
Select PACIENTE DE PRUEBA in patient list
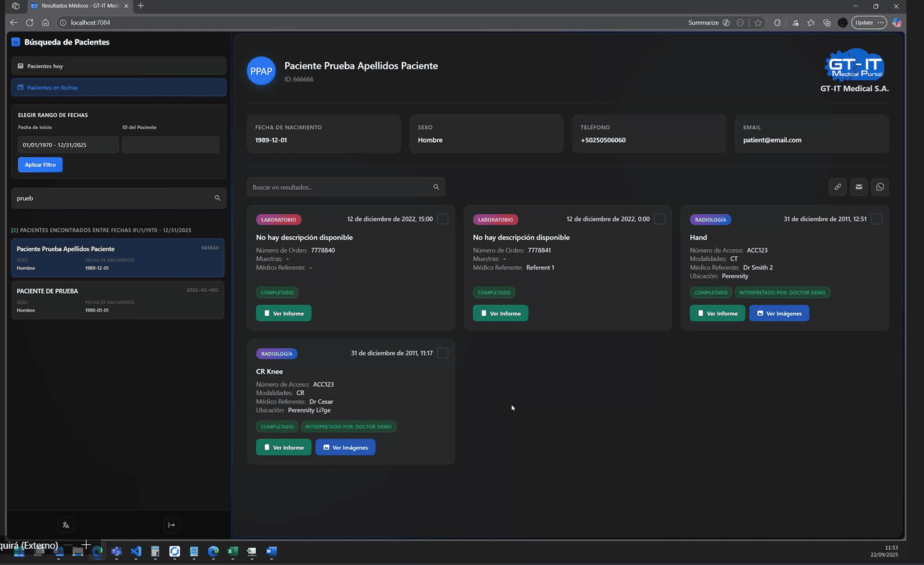[117, 300]
